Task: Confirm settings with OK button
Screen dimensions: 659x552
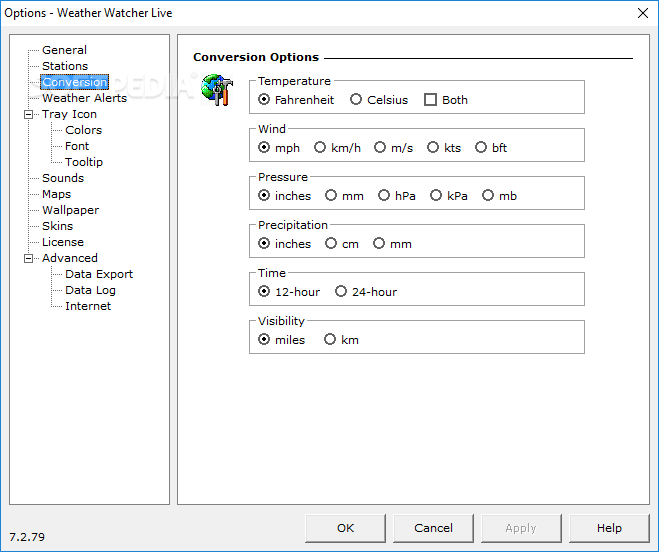Action: [345, 528]
